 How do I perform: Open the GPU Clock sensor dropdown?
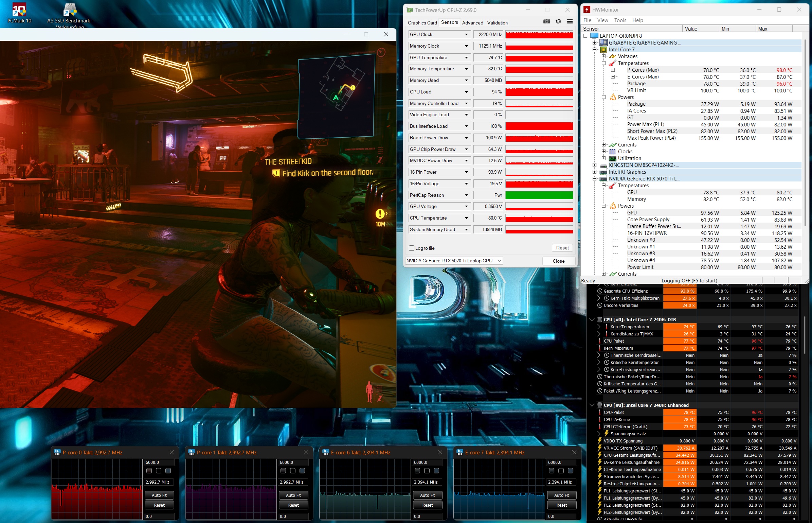466,35
